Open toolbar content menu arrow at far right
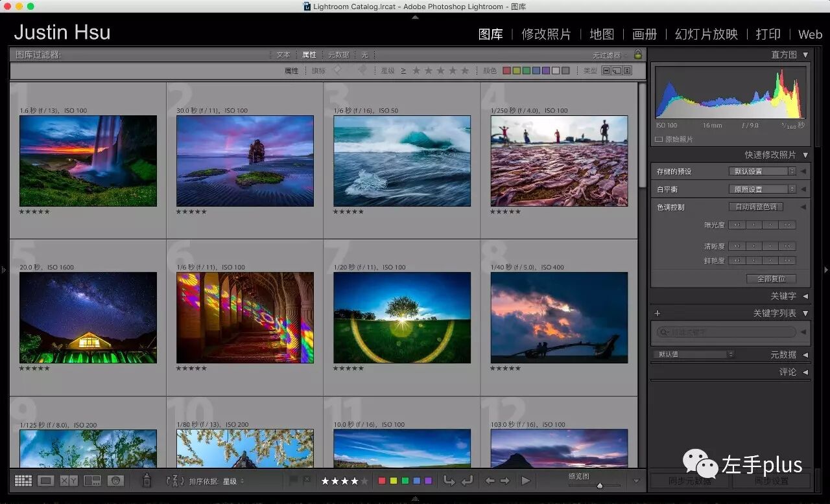830x504 pixels. 636,481
